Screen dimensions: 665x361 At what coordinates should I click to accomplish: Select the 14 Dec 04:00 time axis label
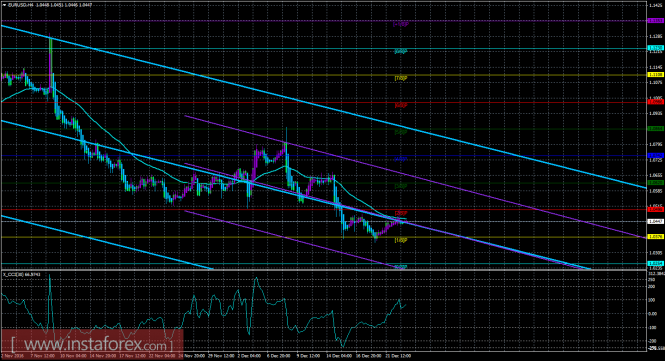point(340,356)
